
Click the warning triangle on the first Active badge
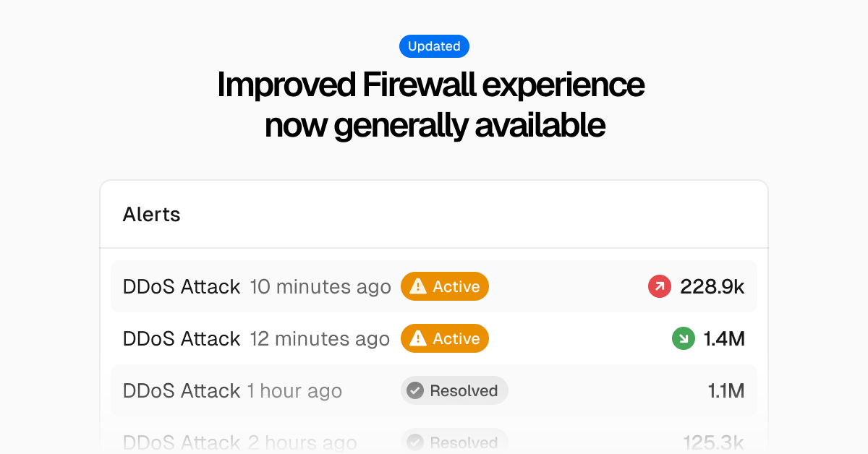(418, 286)
